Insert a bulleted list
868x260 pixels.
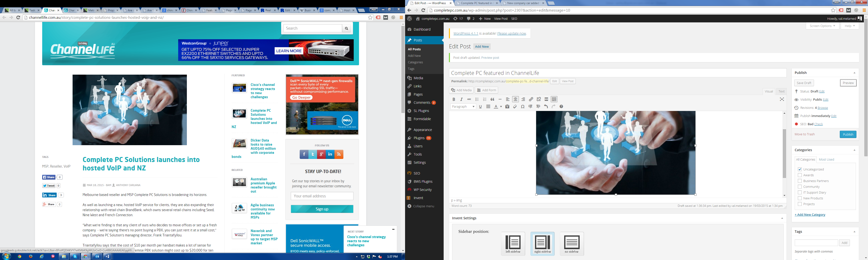pos(477,99)
